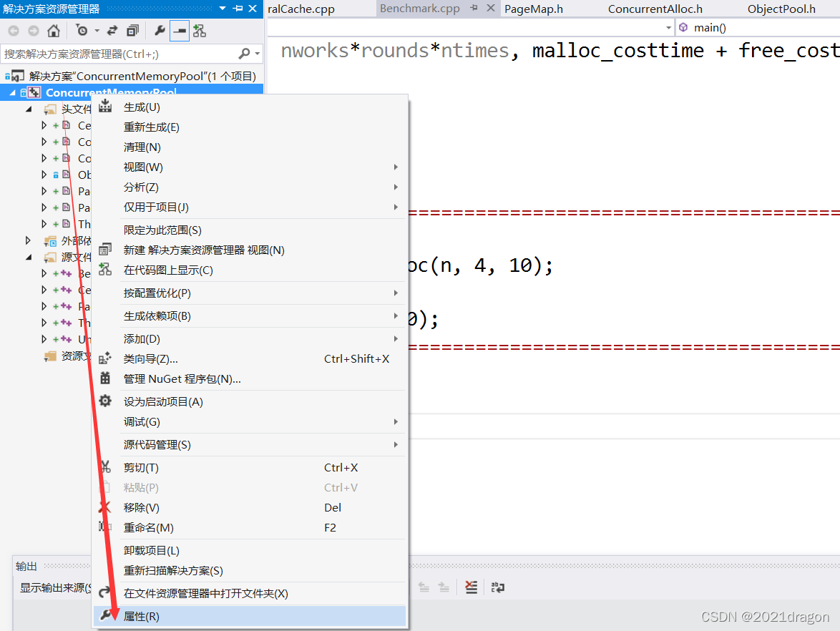Choose 重命名(M) from context menu

click(x=250, y=527)
